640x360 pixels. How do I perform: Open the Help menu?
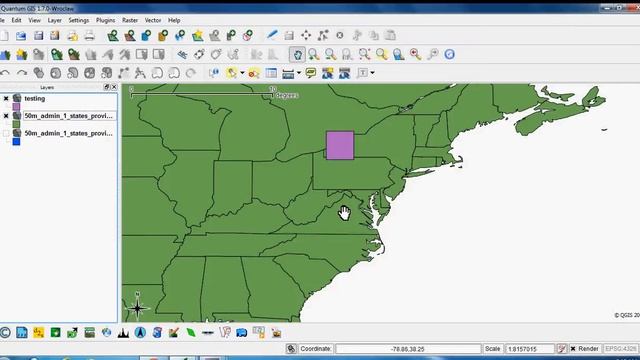174,20
